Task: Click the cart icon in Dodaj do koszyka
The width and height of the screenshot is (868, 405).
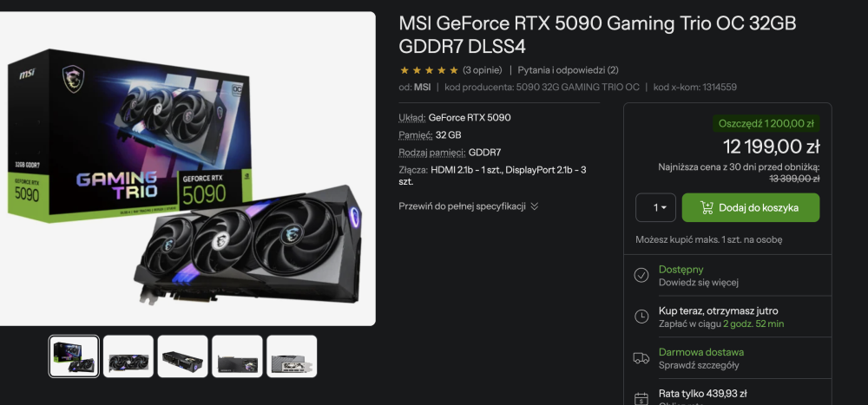Action: click(707, 207)
